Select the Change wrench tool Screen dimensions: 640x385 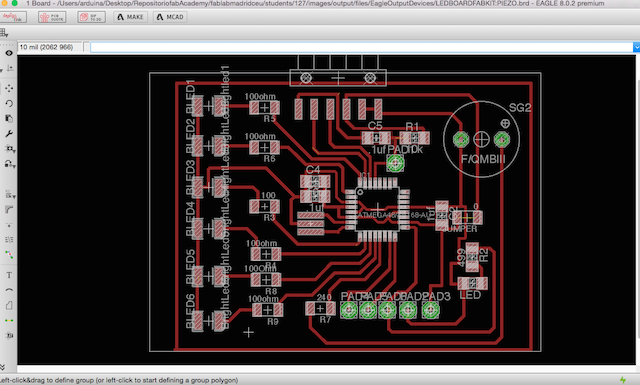click(9, 134)
